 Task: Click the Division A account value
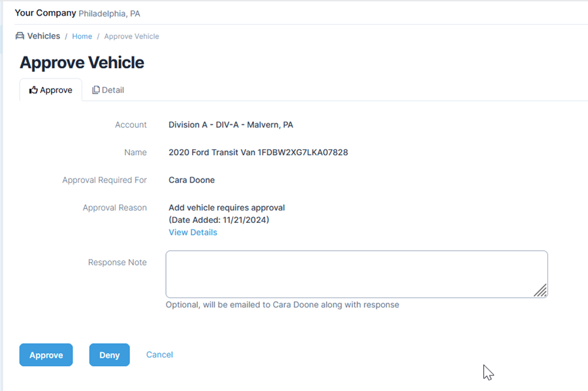click(x=231, y=125)
